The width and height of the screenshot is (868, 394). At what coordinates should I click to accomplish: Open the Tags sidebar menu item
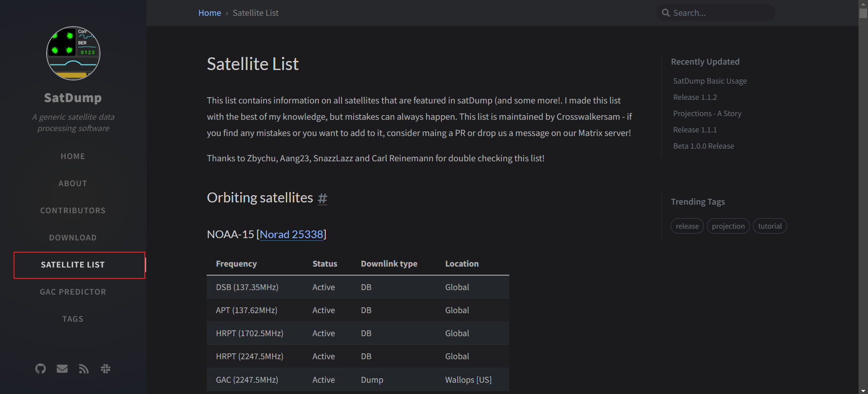73,319
